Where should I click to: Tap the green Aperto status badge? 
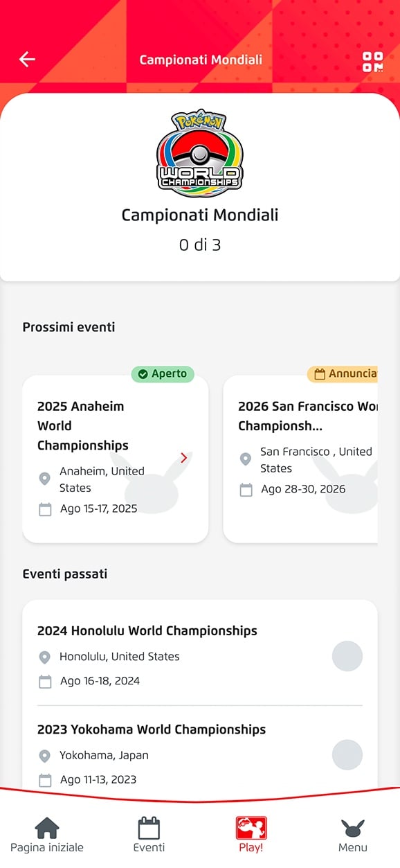pos(163,374)
